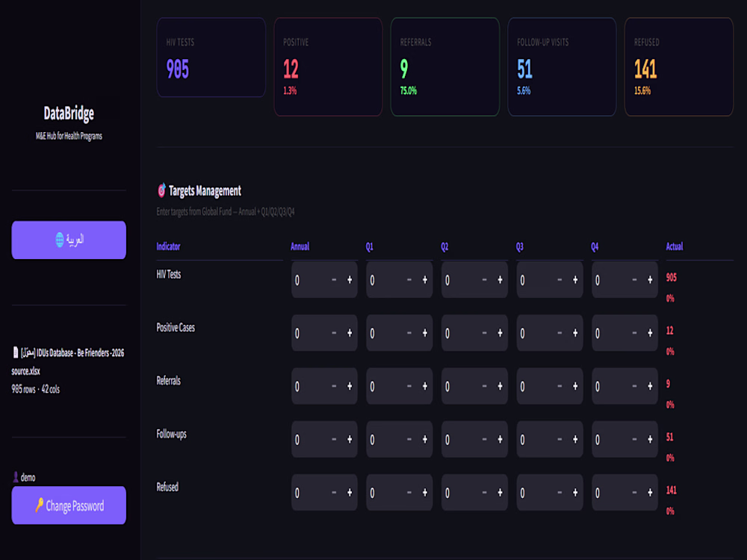747x560 pixels.
Task: Increment HIV Tests Q4 target
Action: click(x=651, y=280)
